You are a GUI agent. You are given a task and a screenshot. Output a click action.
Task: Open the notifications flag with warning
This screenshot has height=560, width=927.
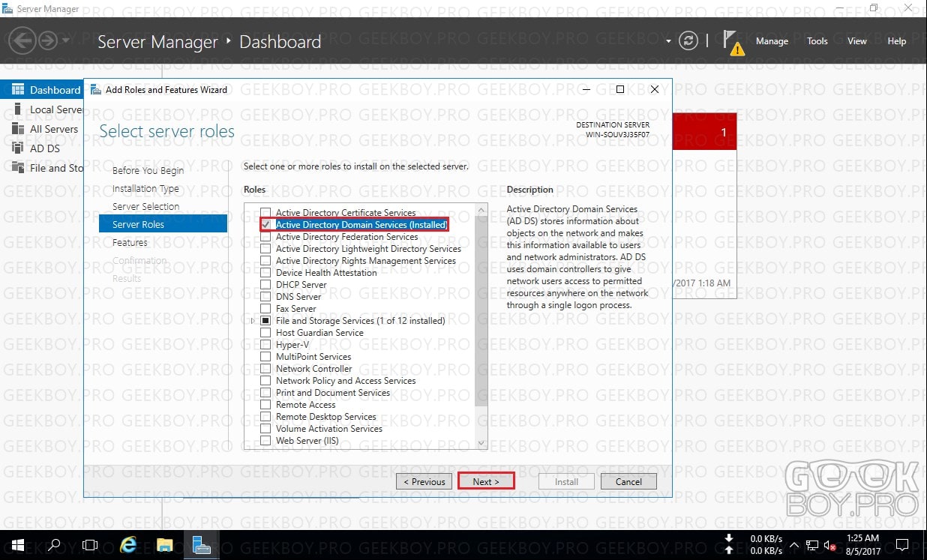[734, 43]
